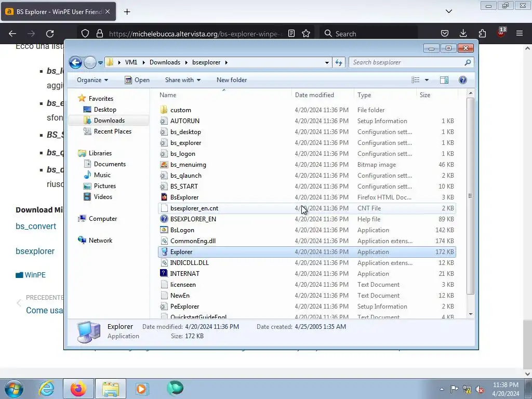Expand the chevron after Downloads in path

[187, 62]
